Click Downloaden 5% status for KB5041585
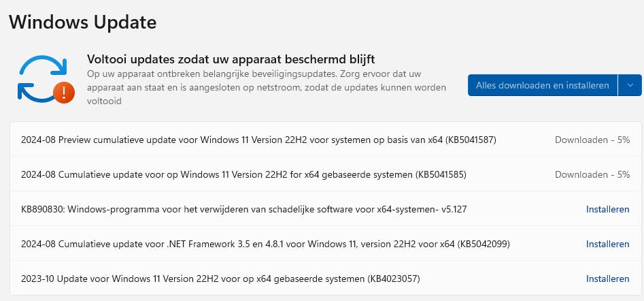Viewport: 644px width, 301px height. tap(592, 174)
